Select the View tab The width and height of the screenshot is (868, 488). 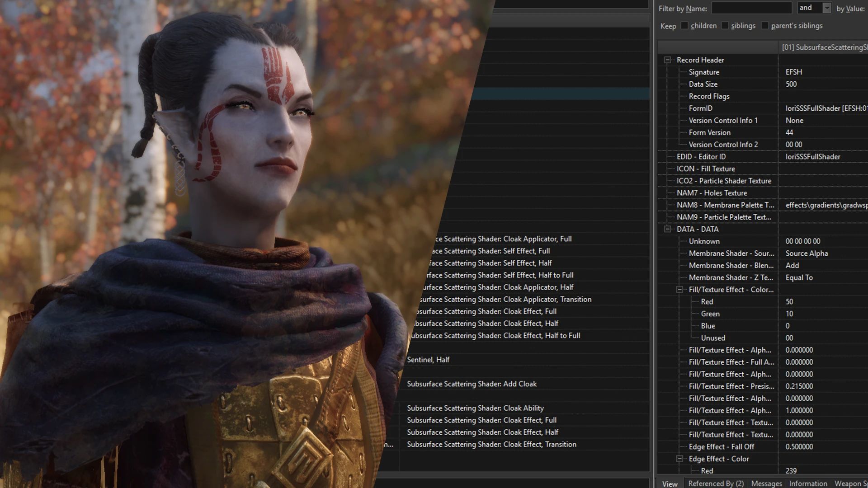click(670, 483)
